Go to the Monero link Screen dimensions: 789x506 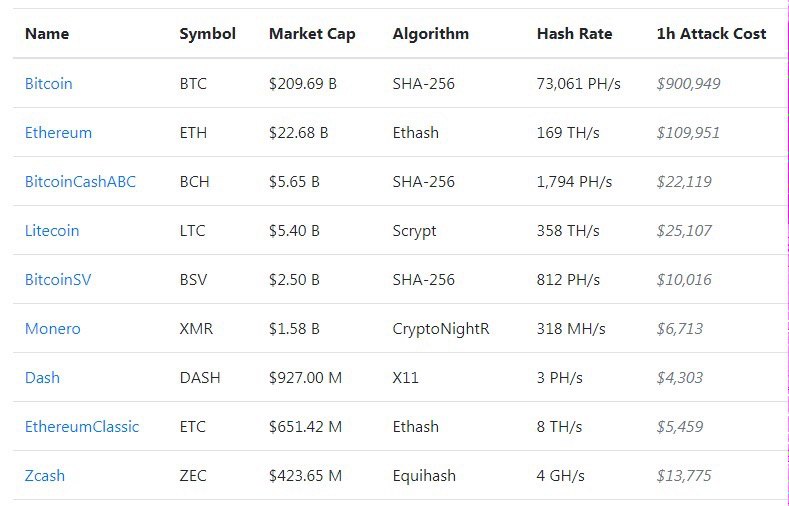coord(53,329)
